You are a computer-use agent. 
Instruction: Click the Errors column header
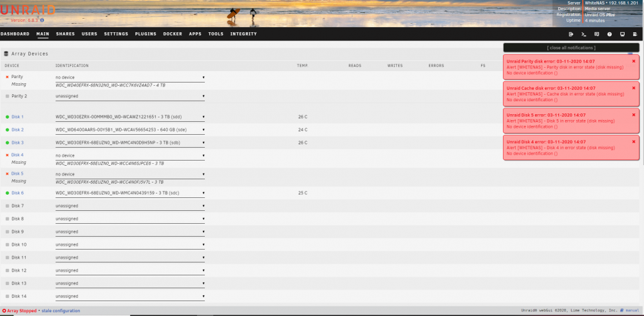436,66
